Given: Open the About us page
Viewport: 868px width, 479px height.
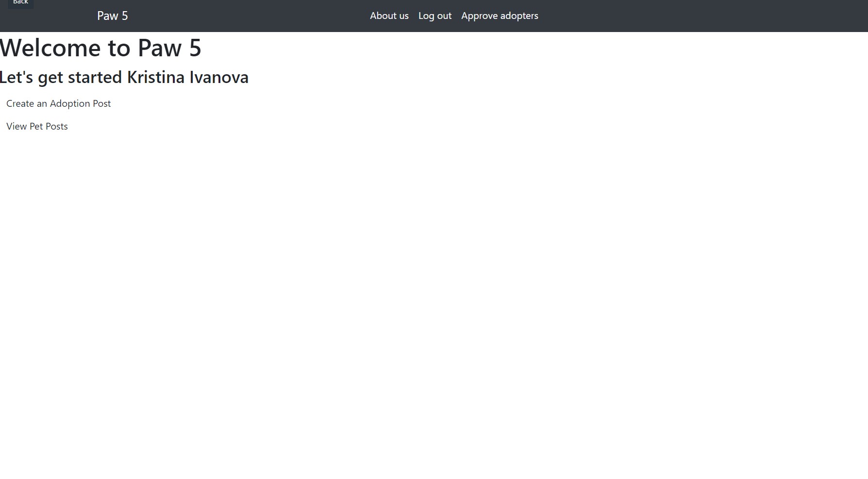Looking at the screenshot, I should pyautogui.click(x=389, y=16).
